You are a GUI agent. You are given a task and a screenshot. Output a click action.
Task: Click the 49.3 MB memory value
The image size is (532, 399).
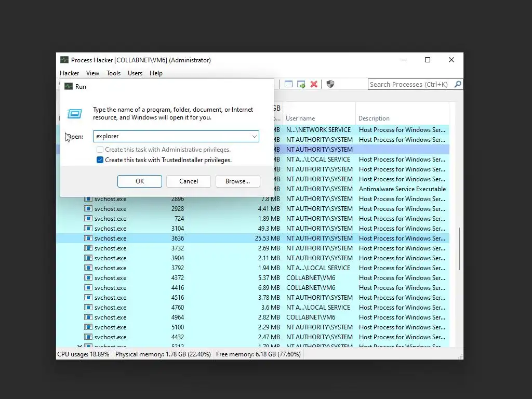(269, 229)
